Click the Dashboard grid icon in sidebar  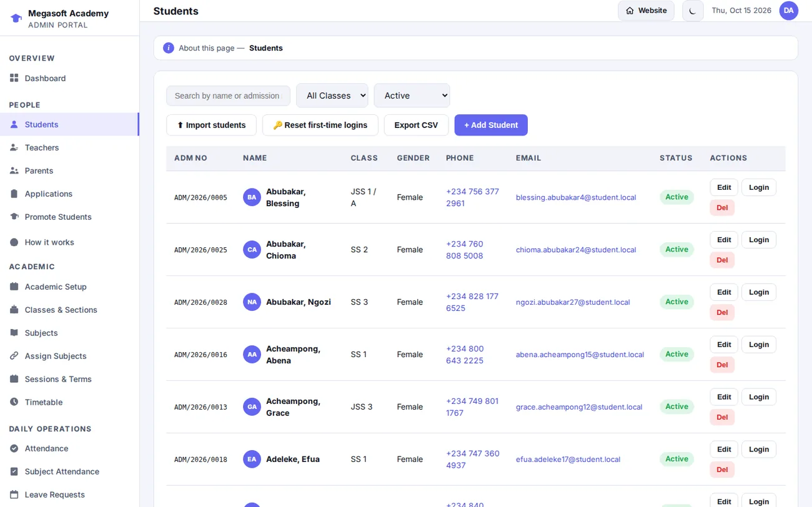click(14, 78)
